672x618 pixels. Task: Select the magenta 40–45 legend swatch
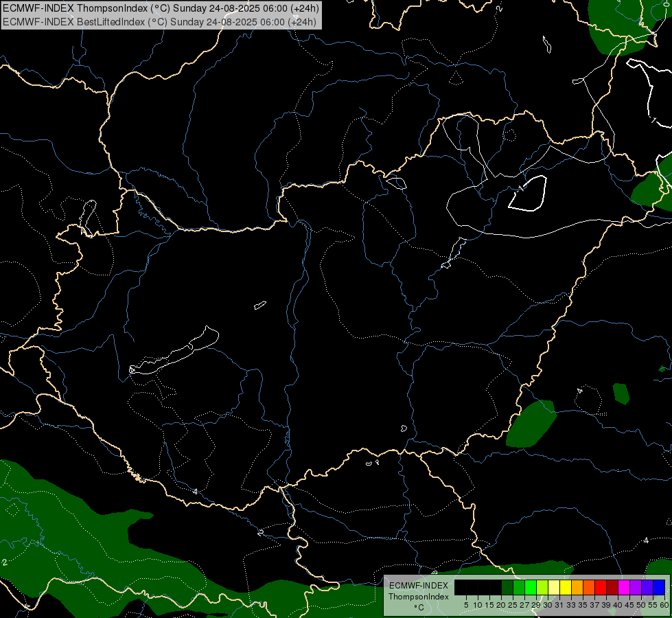pyautogui.click(x=624, y=587)
